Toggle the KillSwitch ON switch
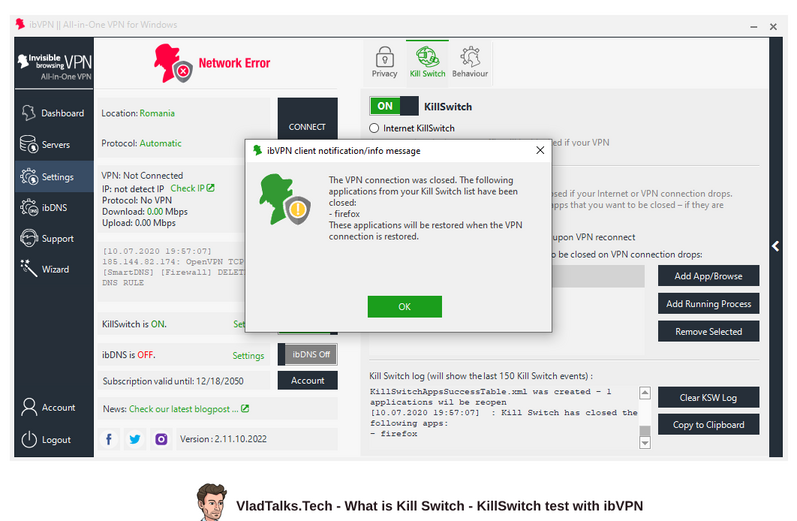The image size is (797, 521). click(x=394, y=106)
